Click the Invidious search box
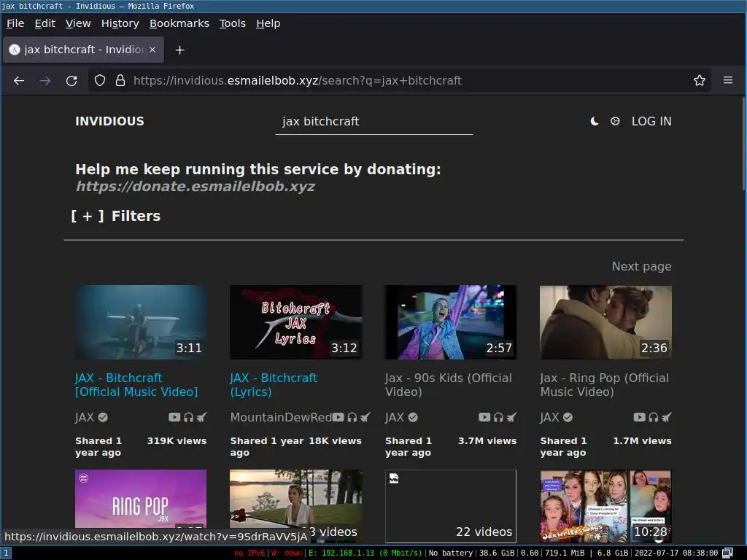 374,122
